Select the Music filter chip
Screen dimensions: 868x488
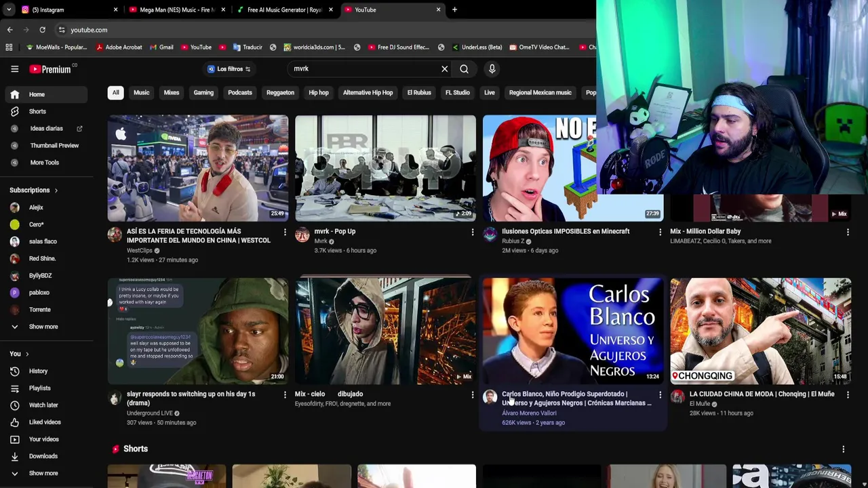coord(141,93)
